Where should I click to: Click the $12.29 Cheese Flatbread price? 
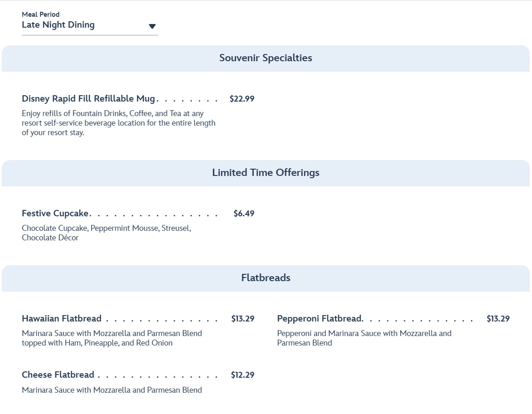tap(242, 375)
